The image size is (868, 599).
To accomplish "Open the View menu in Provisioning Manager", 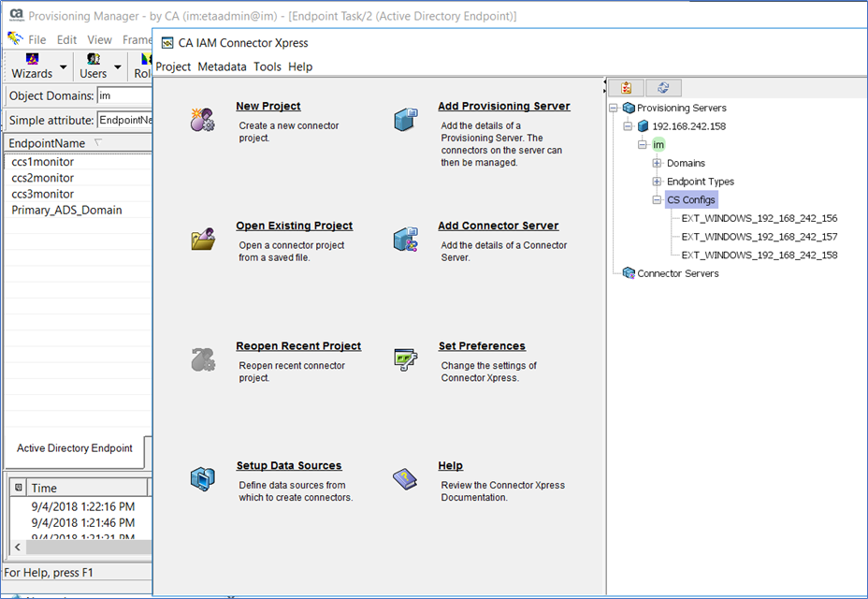I will tap(100, 40).
